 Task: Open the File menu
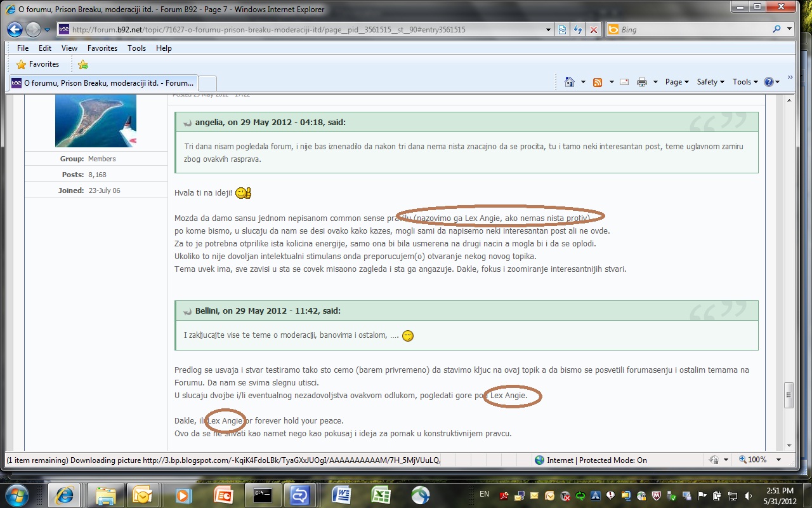23,48
